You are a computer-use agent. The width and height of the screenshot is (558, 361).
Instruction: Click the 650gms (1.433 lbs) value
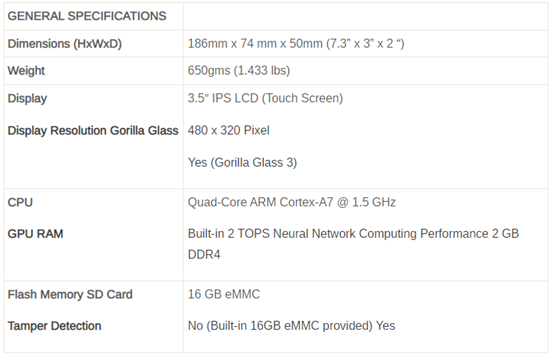239,70
